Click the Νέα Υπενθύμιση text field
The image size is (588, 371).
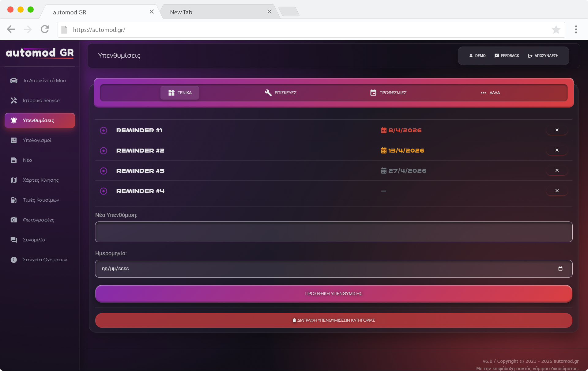(334, 232)
